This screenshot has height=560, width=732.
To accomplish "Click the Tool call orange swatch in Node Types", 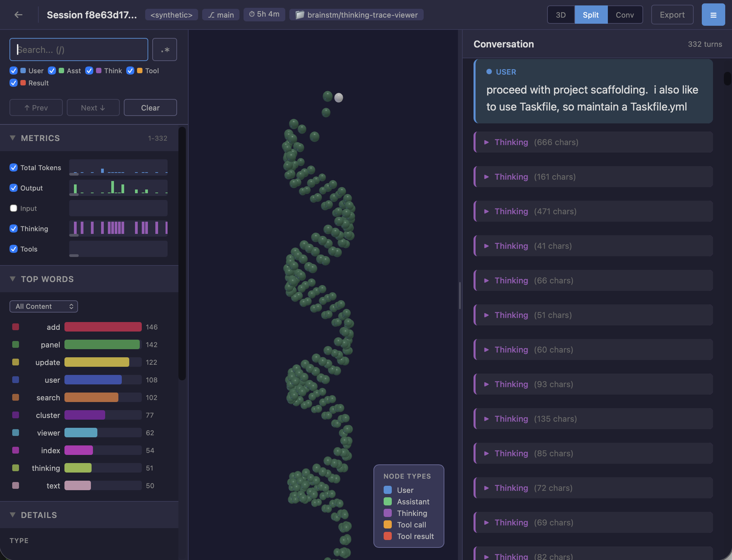I will tap(388, 524).
